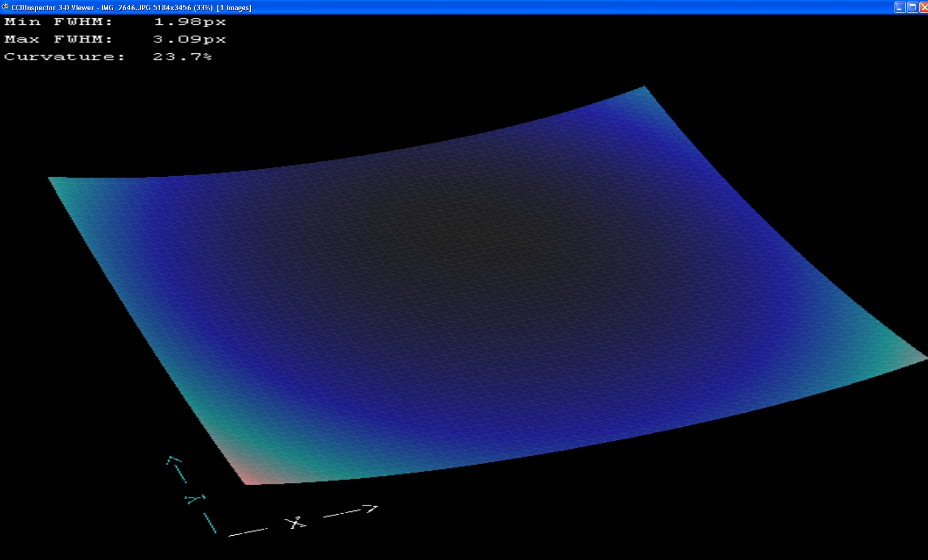Close the CCDInspector 3-D Viewer window
Screen dimensions: 928x560
pos(924,7)
